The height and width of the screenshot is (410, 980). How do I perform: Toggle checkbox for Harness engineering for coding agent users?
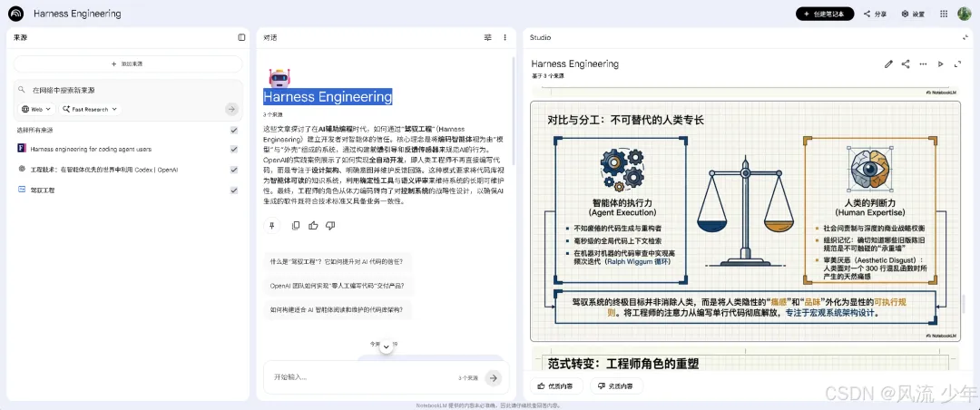click(234, 150)
